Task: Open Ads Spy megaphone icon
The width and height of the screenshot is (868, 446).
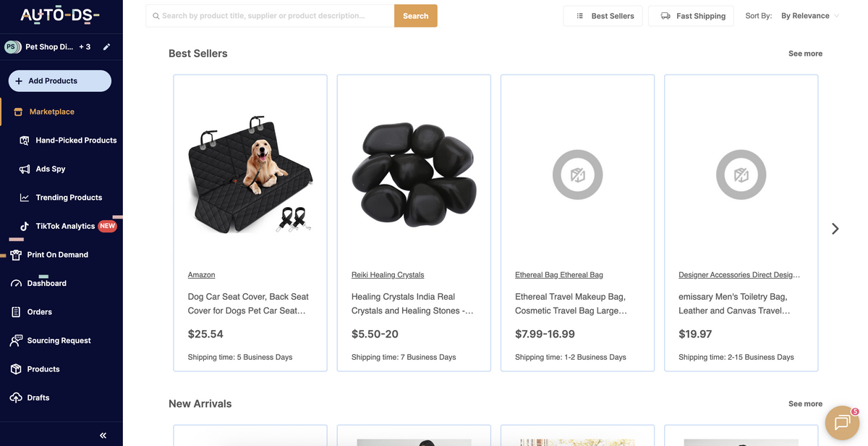Action: point(24,169)
